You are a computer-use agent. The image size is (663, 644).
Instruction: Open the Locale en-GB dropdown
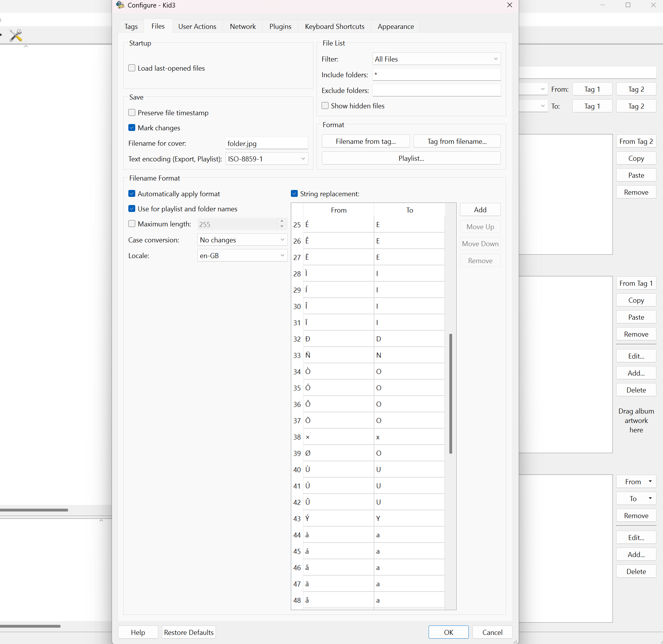pos(242,256)
